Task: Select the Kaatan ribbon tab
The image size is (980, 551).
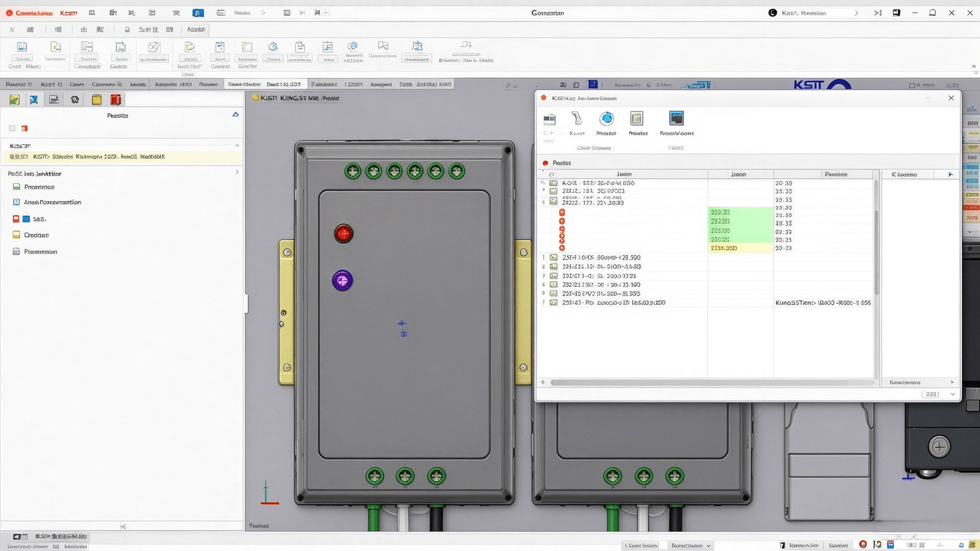Action: pos(196,30)
